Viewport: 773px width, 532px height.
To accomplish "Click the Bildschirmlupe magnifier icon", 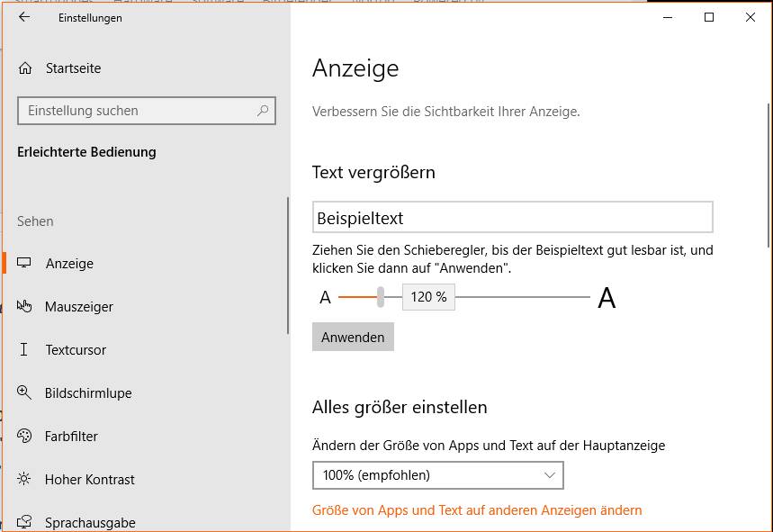I will click(24, 392).
